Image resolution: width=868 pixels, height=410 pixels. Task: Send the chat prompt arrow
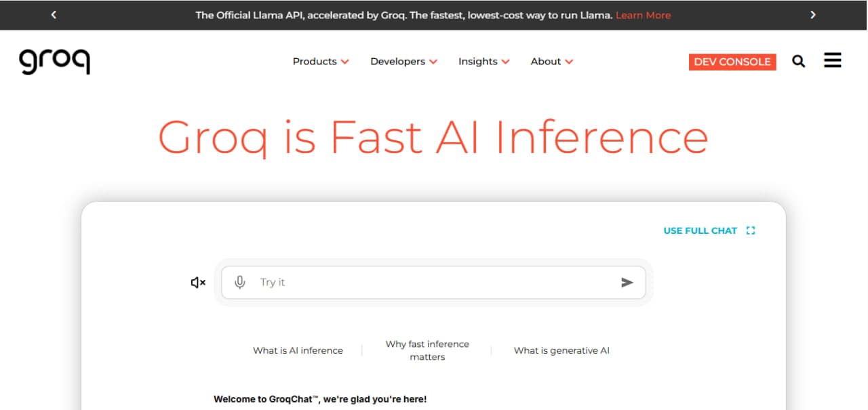coord(627,283)
